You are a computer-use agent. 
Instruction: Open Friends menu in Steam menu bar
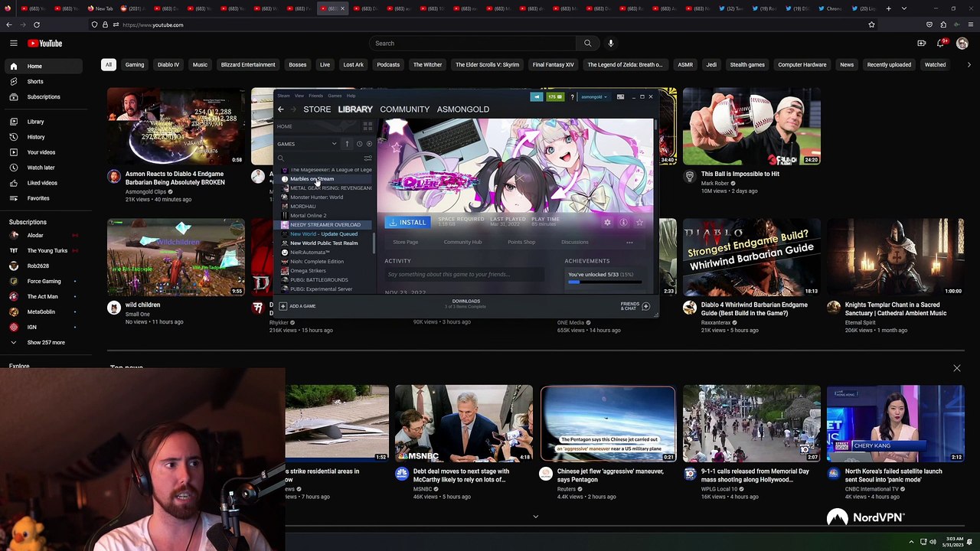(315, 96)
